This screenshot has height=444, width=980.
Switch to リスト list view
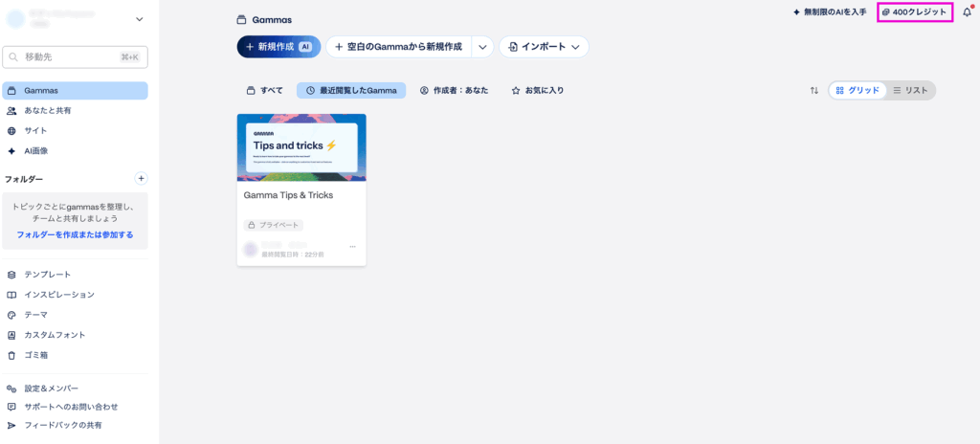[x=910, y=90]
